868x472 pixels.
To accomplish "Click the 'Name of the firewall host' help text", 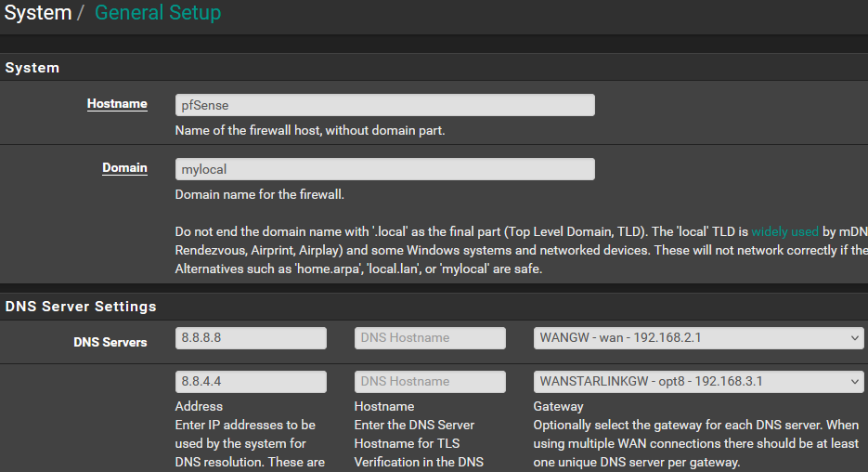I will pos(310,131).
